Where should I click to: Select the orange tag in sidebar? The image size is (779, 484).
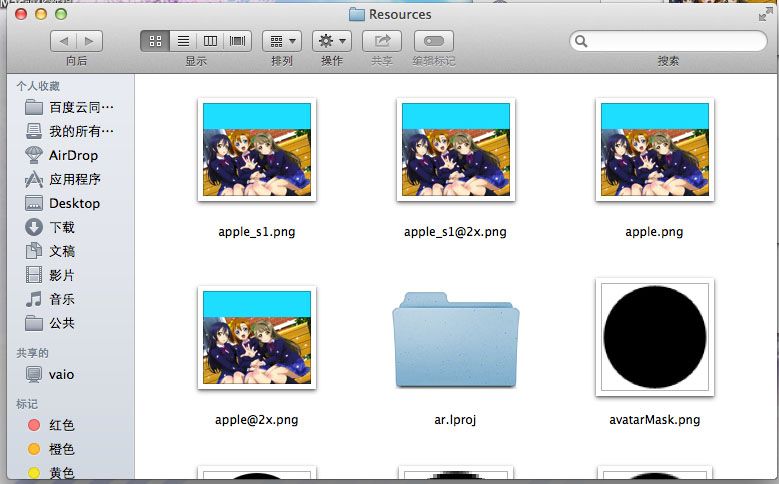pyautogui.click(x=61, y=449)
